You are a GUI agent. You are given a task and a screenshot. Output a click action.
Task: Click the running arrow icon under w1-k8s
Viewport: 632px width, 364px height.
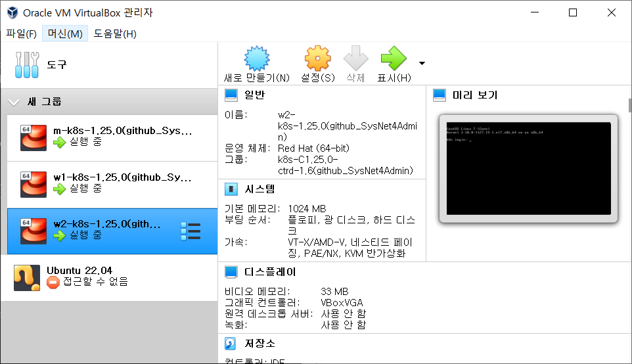59,189
